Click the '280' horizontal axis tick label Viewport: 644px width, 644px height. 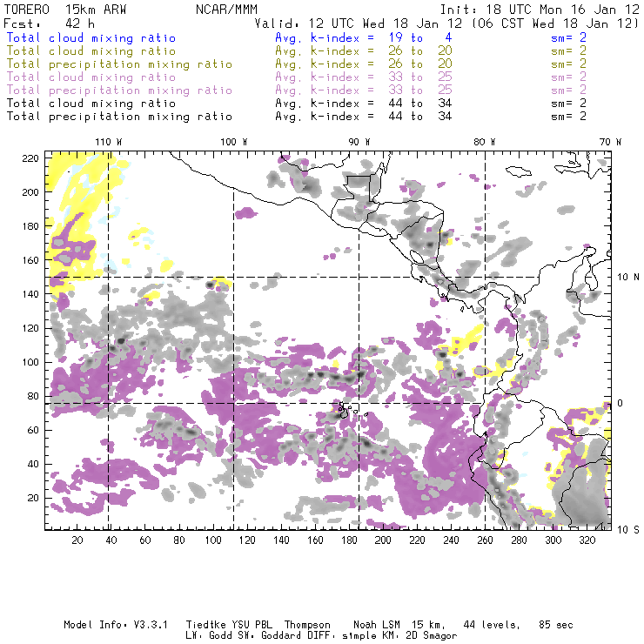(520, 540)
